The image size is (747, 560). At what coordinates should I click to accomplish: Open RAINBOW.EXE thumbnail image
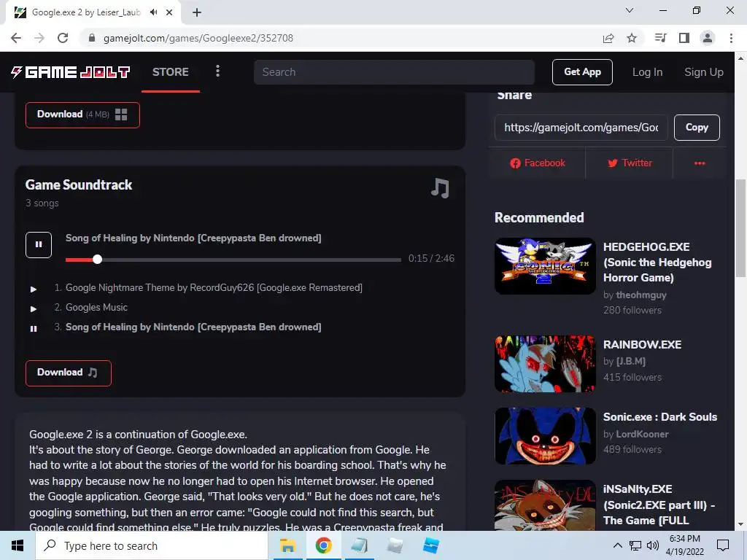[545, 364]
